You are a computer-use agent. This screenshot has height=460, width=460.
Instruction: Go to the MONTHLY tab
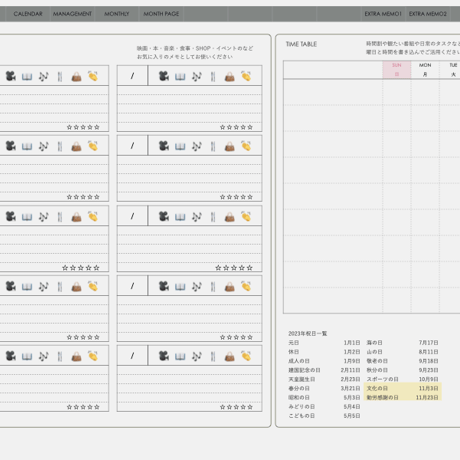tap(117, 14)
